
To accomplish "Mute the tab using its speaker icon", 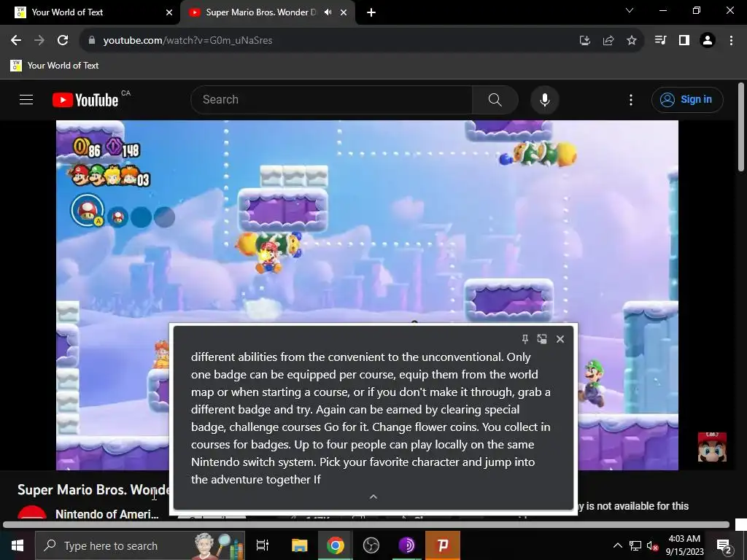I will point(328,12).
